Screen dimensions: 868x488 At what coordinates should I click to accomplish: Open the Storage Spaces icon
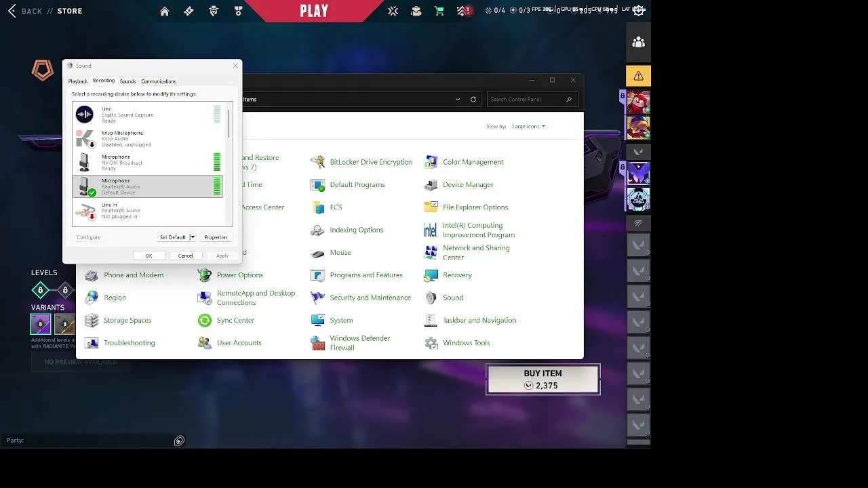92,320
